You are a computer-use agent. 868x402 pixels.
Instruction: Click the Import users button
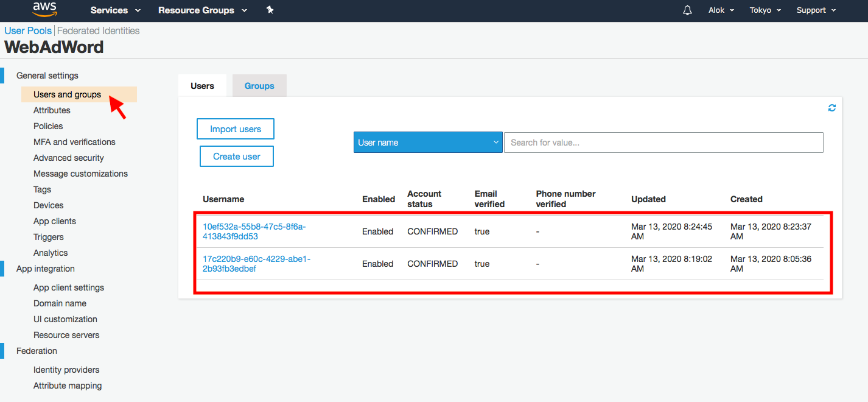pyautogui.click(x=236, y=129)
